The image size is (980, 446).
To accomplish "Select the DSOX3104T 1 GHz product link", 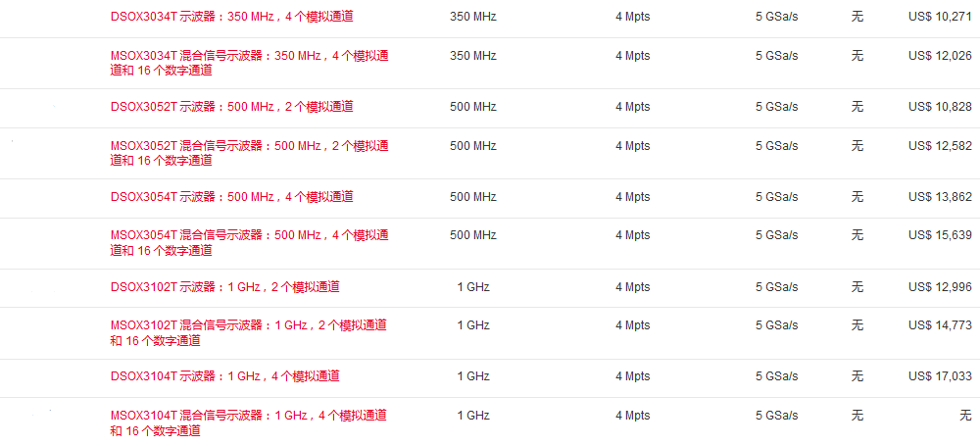I will [x=224, y=376].
